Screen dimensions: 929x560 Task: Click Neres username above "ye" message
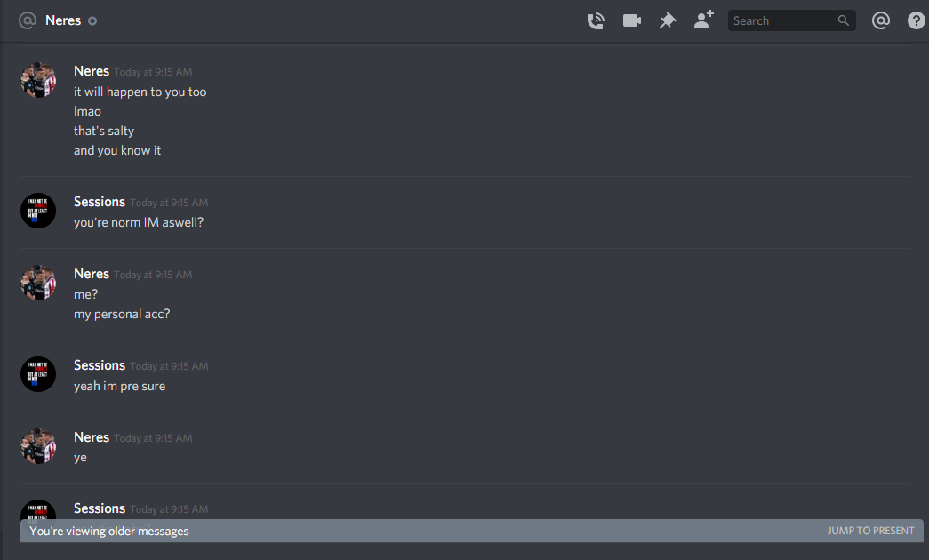(x=92, y=437)
